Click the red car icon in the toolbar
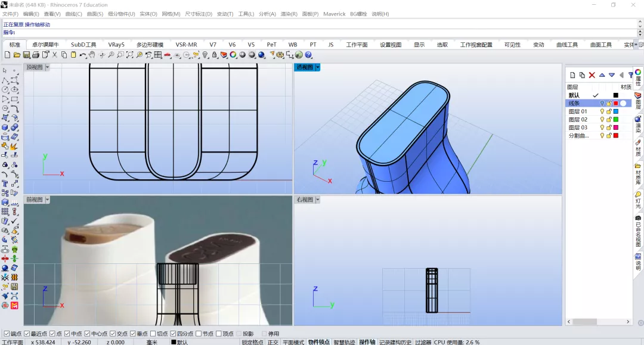This screenshot has height=345, width=644. pos(168,55)
